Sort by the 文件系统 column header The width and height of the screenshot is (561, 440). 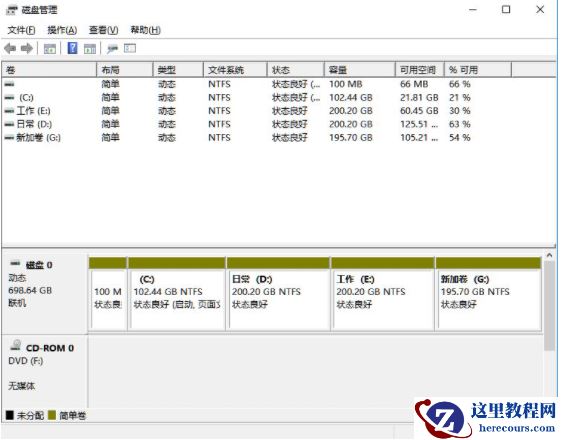[x=235, y=70]
